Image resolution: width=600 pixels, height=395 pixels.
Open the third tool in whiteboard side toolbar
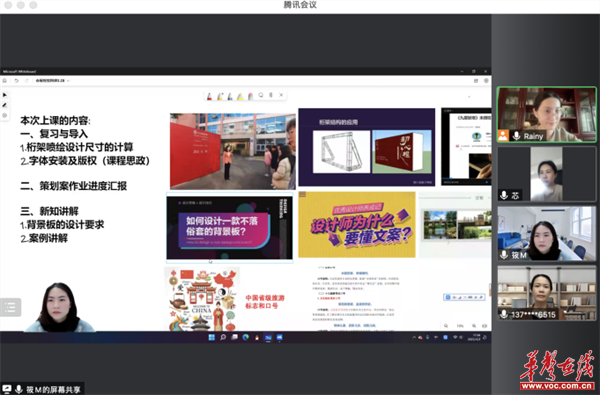coord(5,115)
